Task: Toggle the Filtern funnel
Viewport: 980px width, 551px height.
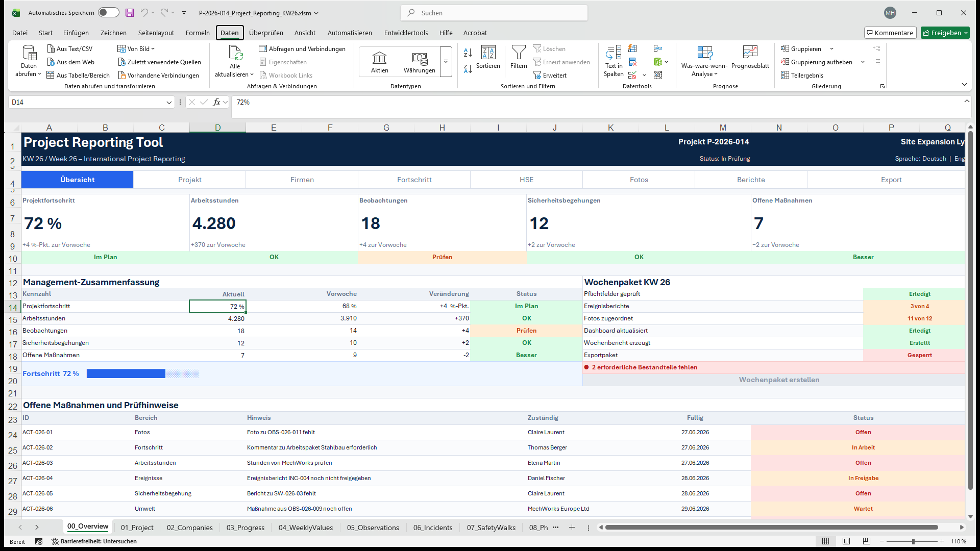Action: pos(519,57)
